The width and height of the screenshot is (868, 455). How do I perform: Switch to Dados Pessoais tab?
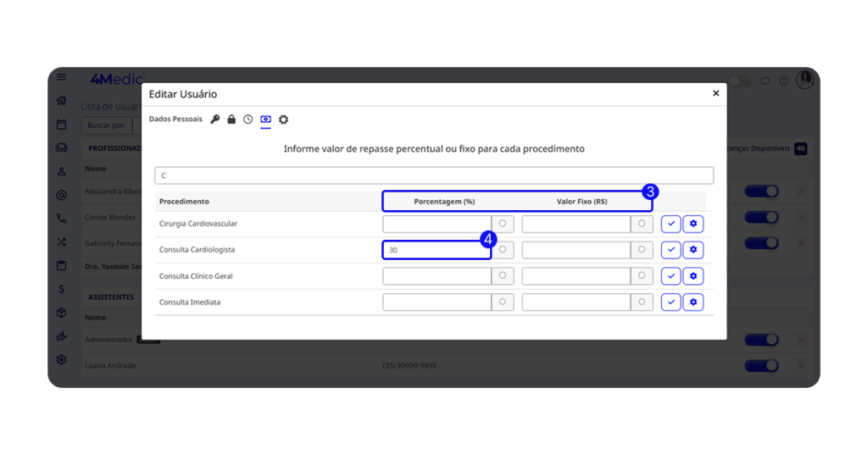[x=175, y=119]
